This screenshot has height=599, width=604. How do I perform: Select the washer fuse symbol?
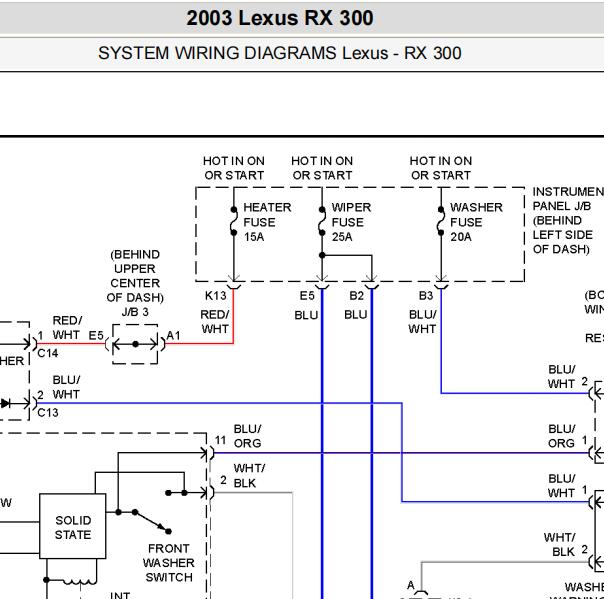pyautogui.click(x=441, y=221)
